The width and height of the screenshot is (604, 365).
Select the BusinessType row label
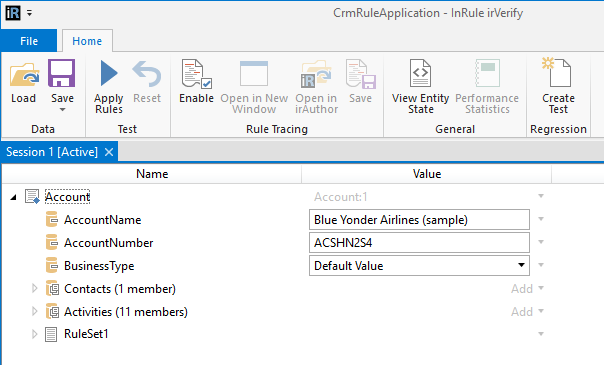click(x=99, y=266)
